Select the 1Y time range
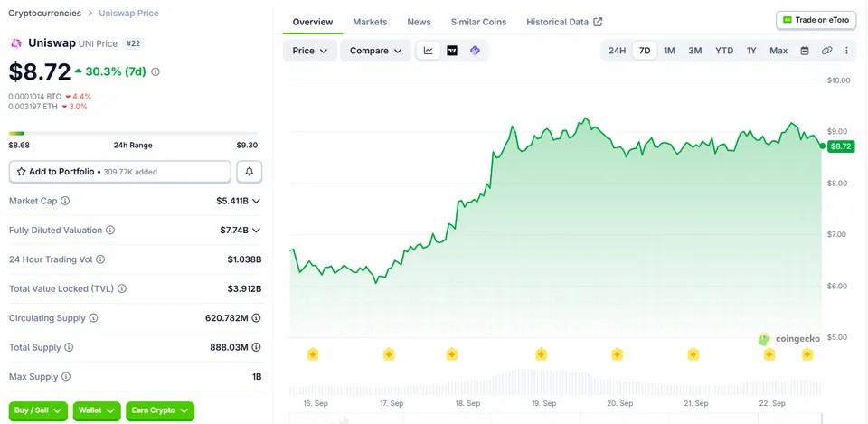 click(x=751, y=51)
